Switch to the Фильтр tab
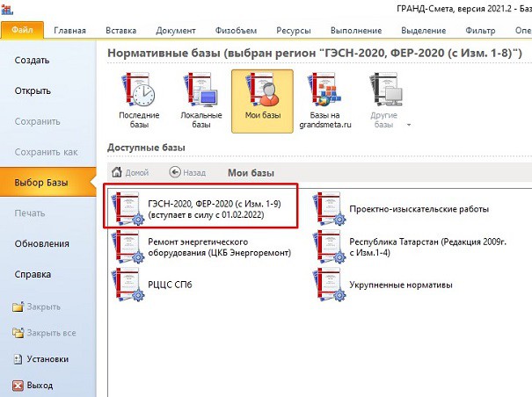The image size is (532, 397). [x=480, y=31]
